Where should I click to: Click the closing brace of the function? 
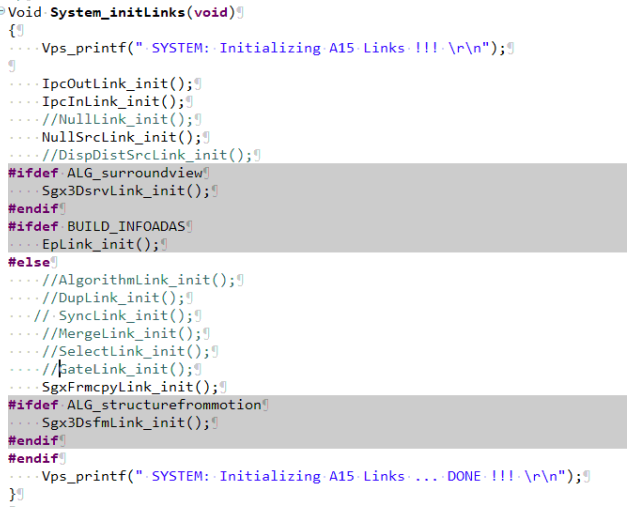(x=12, y=494)
